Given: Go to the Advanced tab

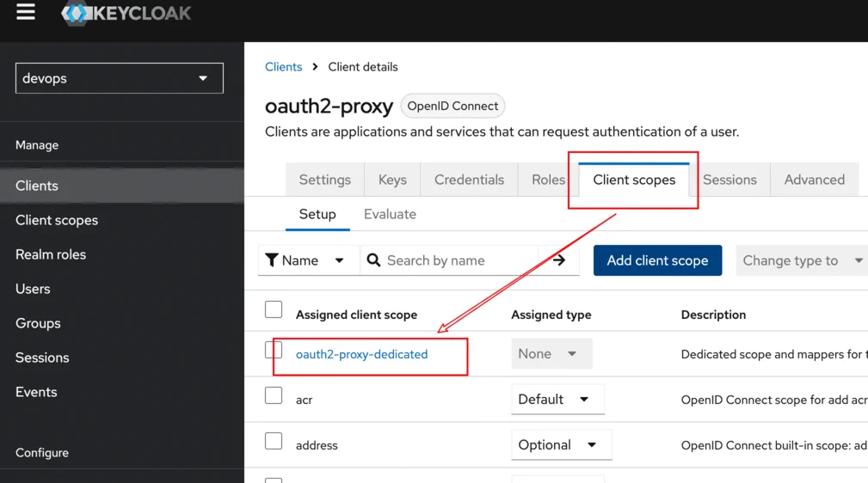Looking at the screenshot, I should (814, 180).
